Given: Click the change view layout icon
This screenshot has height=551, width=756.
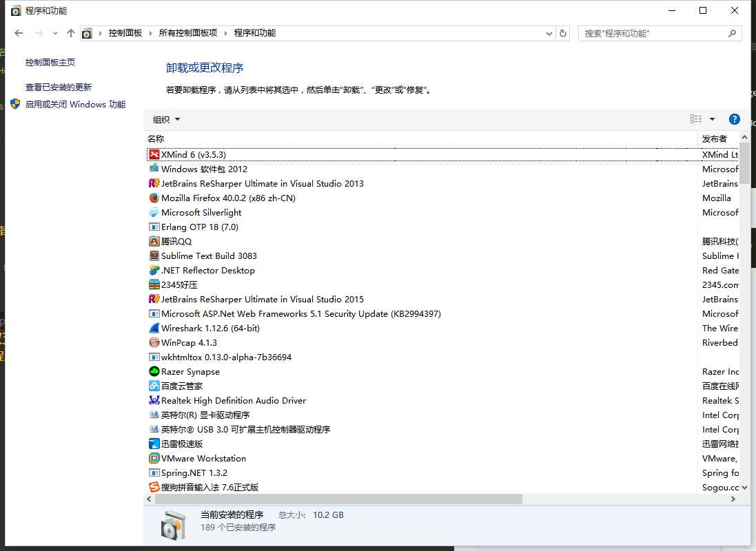Looking at the screenshot, I should (x=696, y=119).
